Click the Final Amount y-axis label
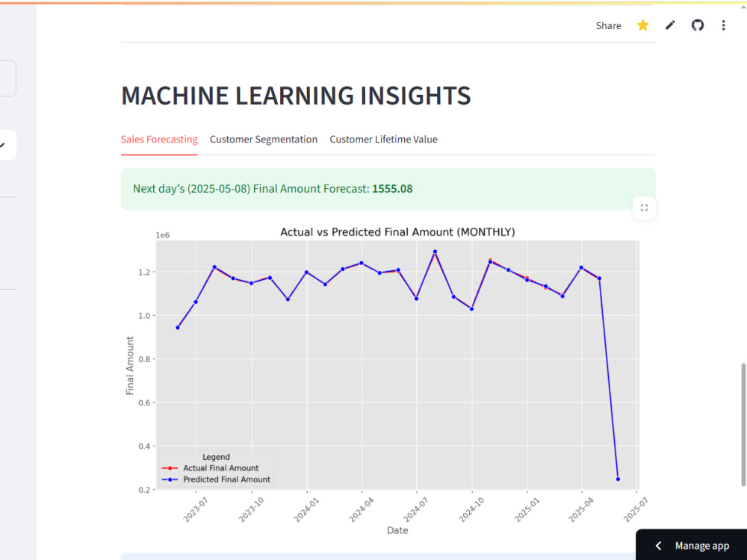Screen dimensions: 747x560 (x=130, y=366)
